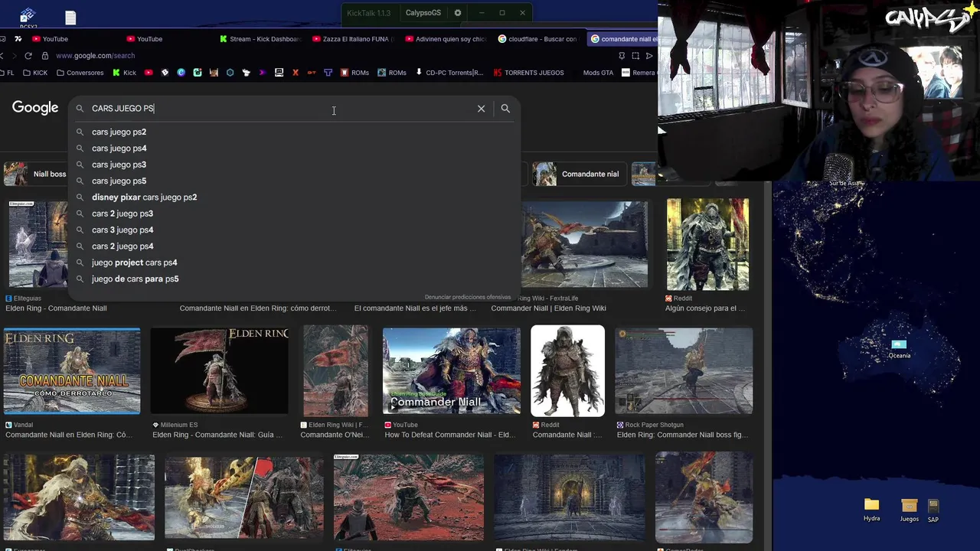980x551 pixels.
Task: Pick suggestion 'disney pixar cars juego ps2'
Action: pyautogui.click(x=295, y=197)
